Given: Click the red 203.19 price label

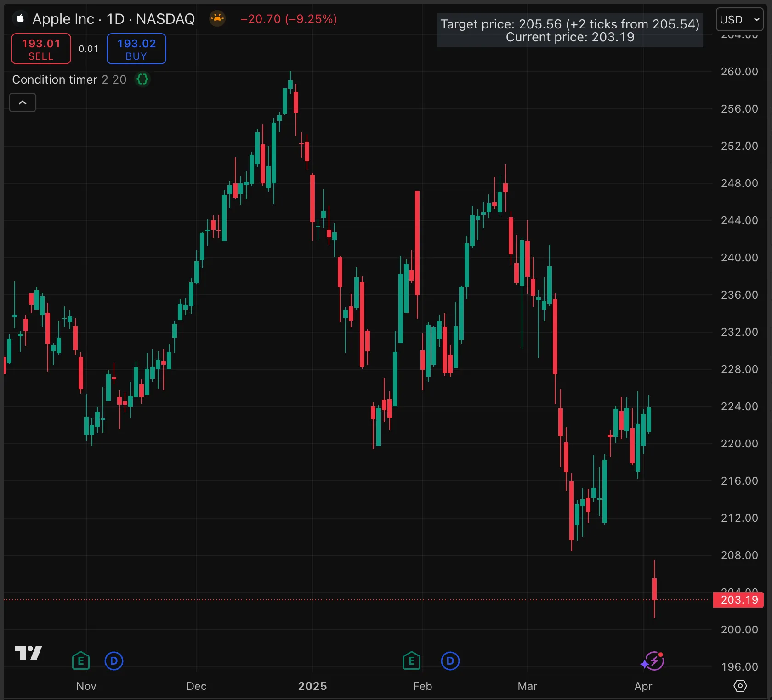Looking at the screenshot, I should [738, 600].
